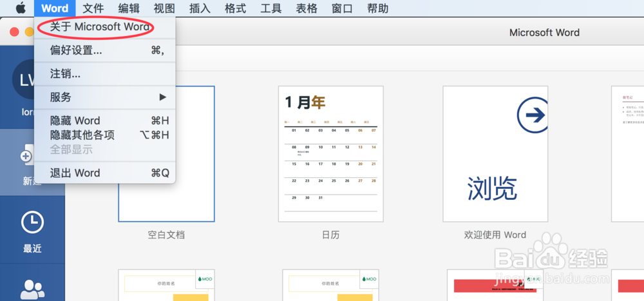This screenshot has width=644, height=301.
Task: Open the 插入 menu
Action: coord(200,8)
